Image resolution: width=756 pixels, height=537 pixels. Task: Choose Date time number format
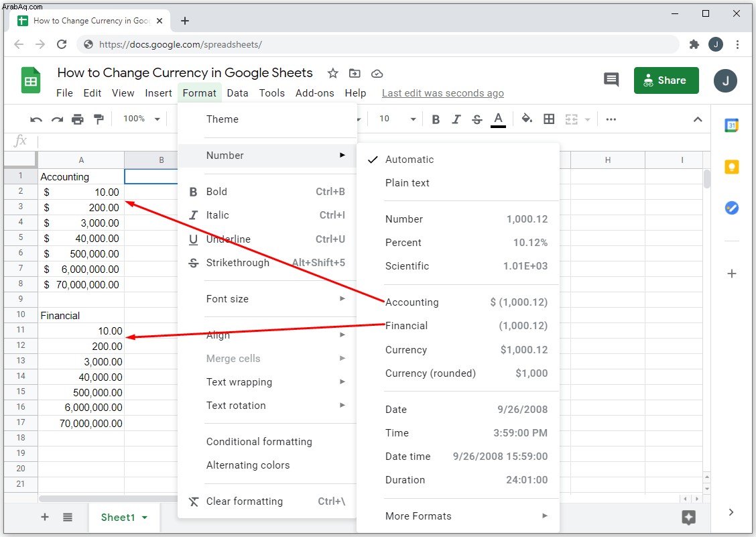click(x=458, y=456)
